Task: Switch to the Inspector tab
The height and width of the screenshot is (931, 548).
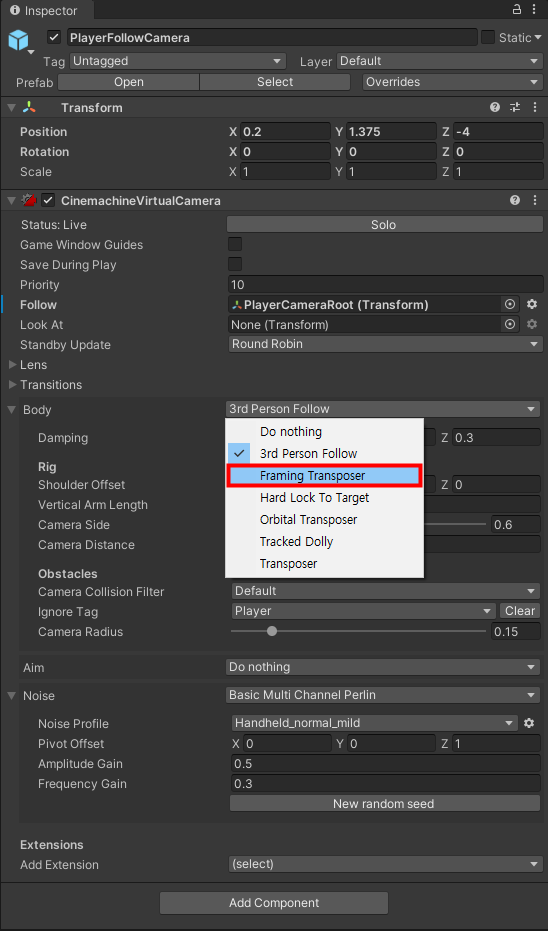Action: coord(46,11)
